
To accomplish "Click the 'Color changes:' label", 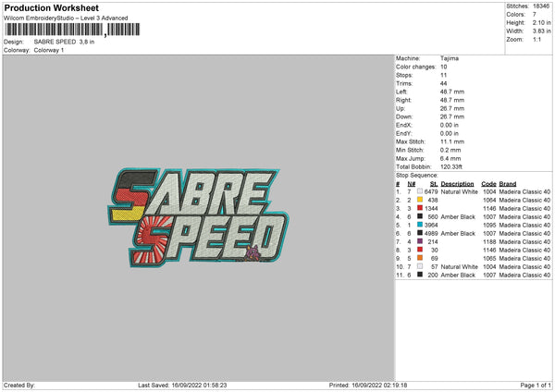I will pos(416,67).
